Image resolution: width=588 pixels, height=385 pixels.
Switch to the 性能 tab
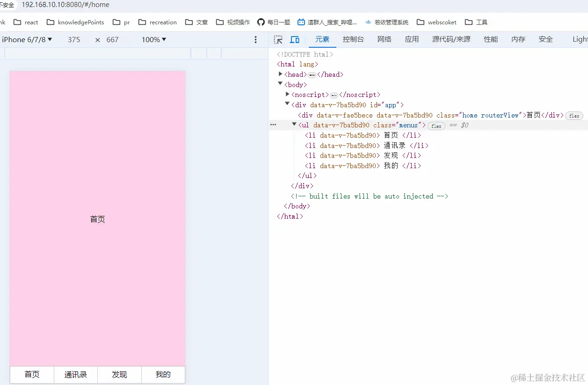coord(491,40)
